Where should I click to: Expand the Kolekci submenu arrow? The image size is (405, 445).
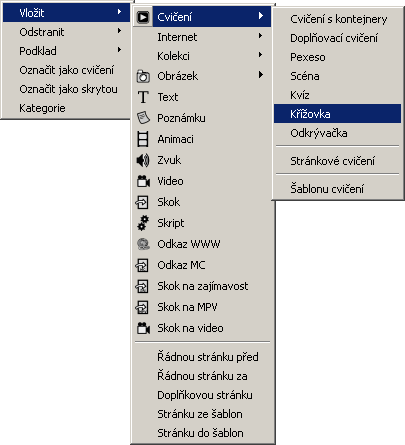coord(261,55)
